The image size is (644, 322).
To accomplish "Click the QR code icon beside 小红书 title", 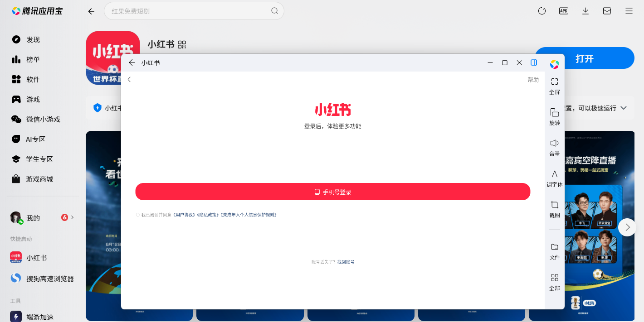I will pyautogui.click(x=182, y=44).
